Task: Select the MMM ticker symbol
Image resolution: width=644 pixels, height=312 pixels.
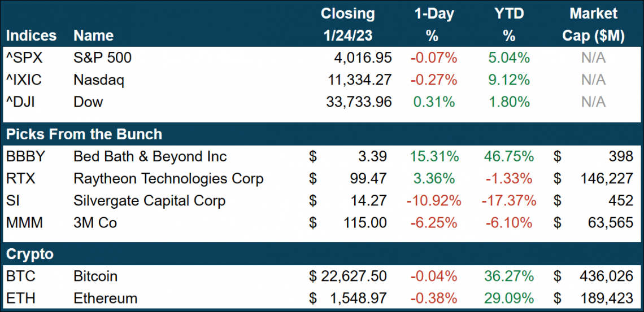Action: [x=24, y=222]
